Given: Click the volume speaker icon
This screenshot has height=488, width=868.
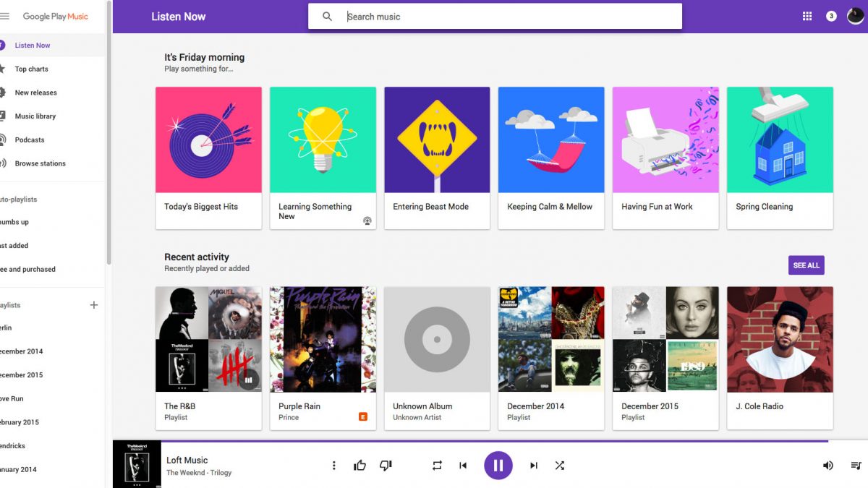Looking at the screenshot, I should (x=828, y=466).
